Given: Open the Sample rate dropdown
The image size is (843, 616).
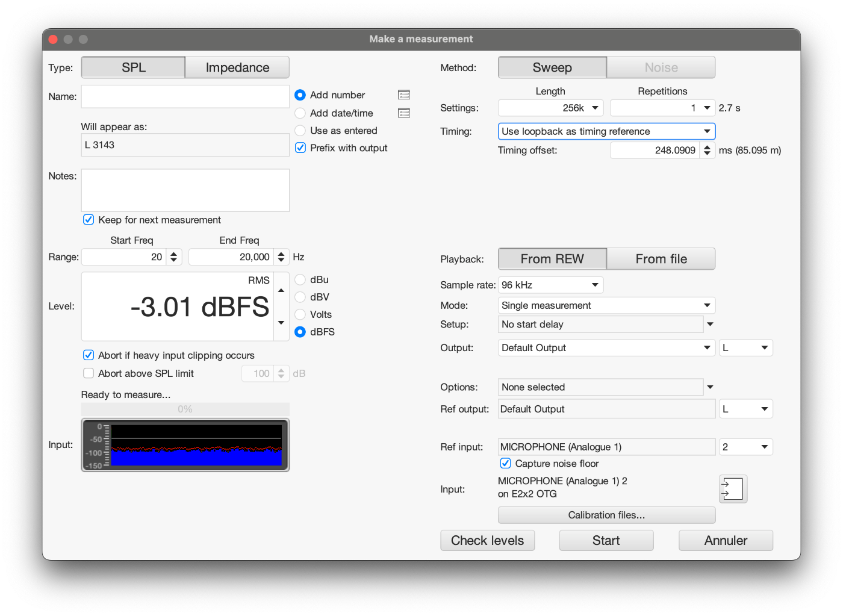Looking at the screenshot, I should (550, 285).
